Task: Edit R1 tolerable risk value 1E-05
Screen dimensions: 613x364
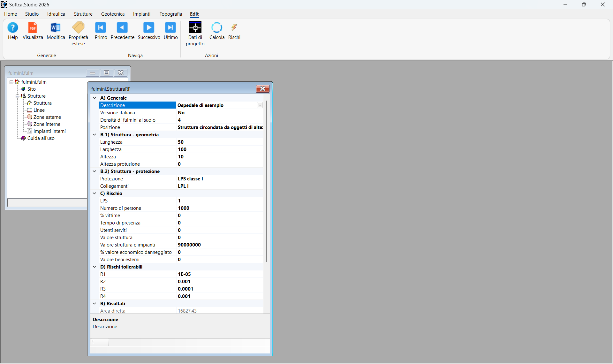Action: click(220, 274)
